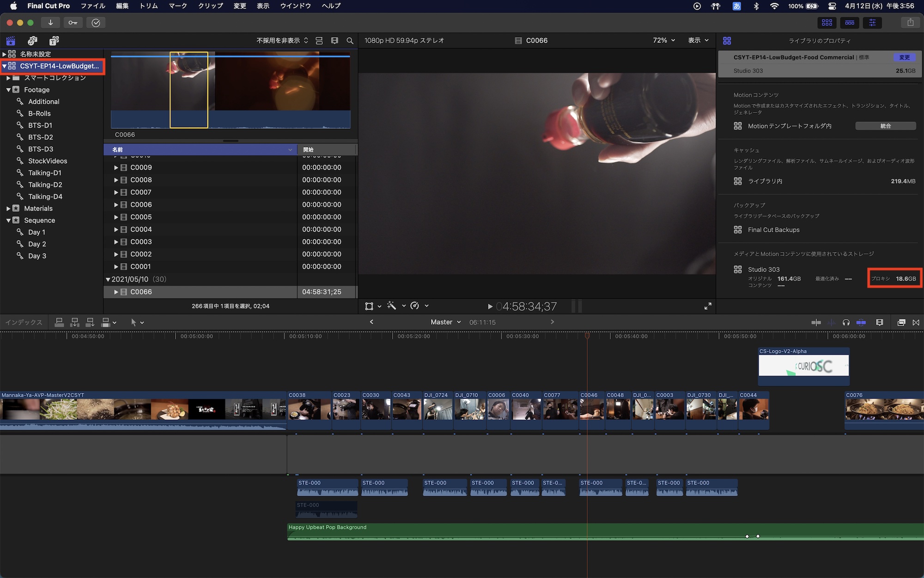The image size is (924, 578).
Task: Toggle timeline snapping on or off
Action: point(861,322)
